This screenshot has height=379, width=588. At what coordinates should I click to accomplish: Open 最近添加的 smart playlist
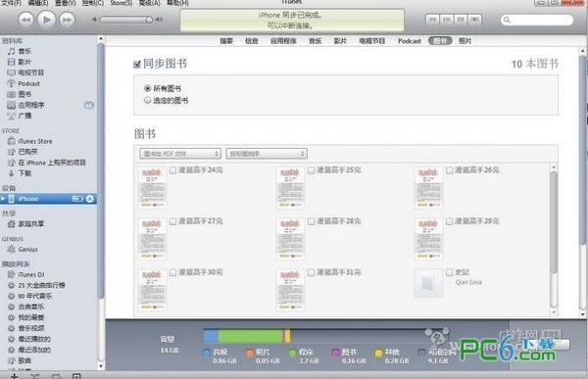[x=34, y=350]
